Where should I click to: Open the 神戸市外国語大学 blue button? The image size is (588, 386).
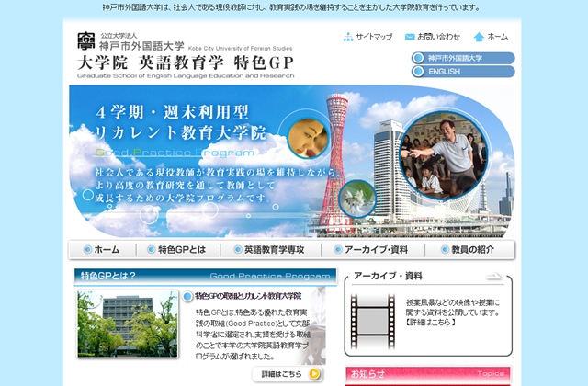[x=463, y=58]
